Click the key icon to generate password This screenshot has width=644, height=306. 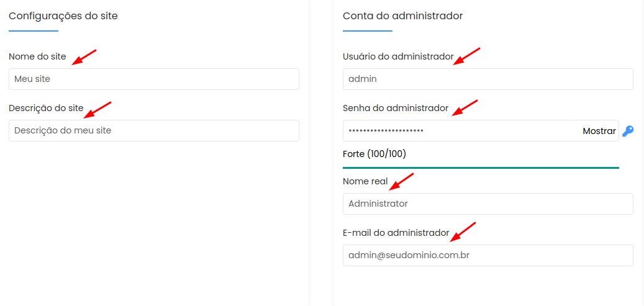tap(628, 131)
